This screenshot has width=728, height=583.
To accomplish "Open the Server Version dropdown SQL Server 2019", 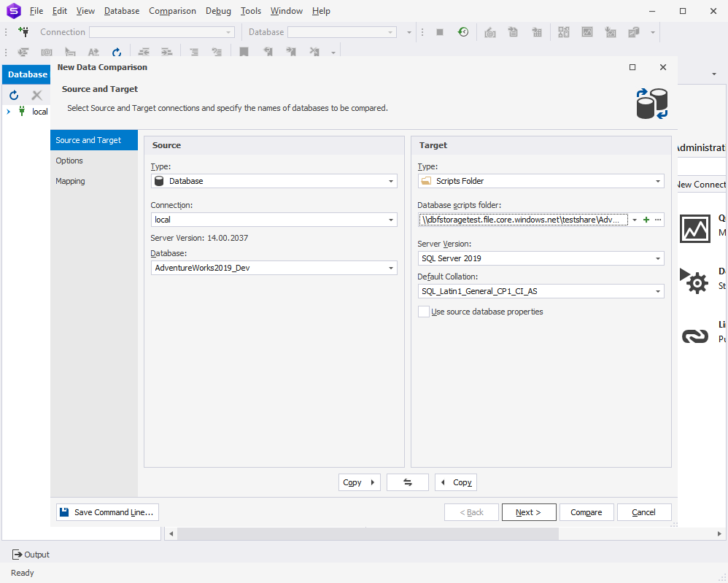I will click(541, 258).
